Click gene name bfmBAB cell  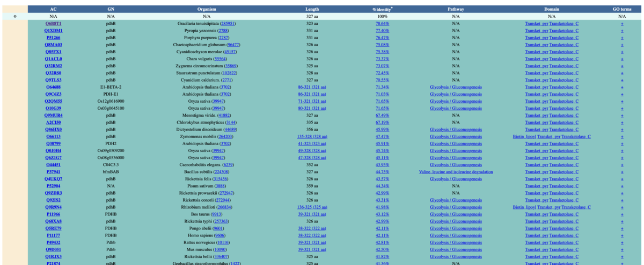(x=111, y=171)
